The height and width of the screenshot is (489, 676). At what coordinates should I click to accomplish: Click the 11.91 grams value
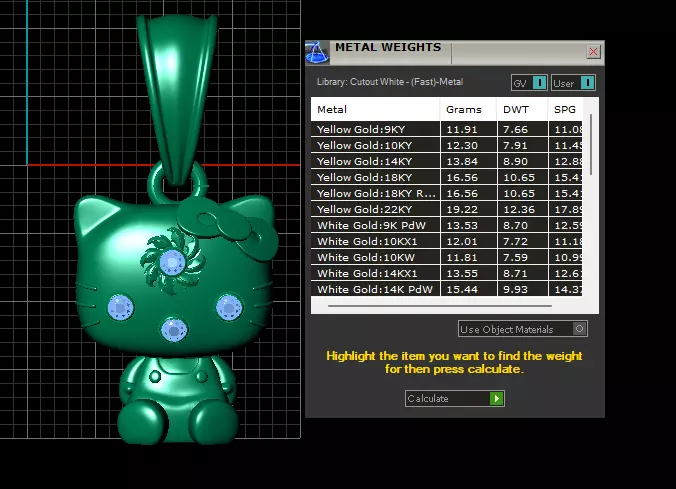click(462, 129)
